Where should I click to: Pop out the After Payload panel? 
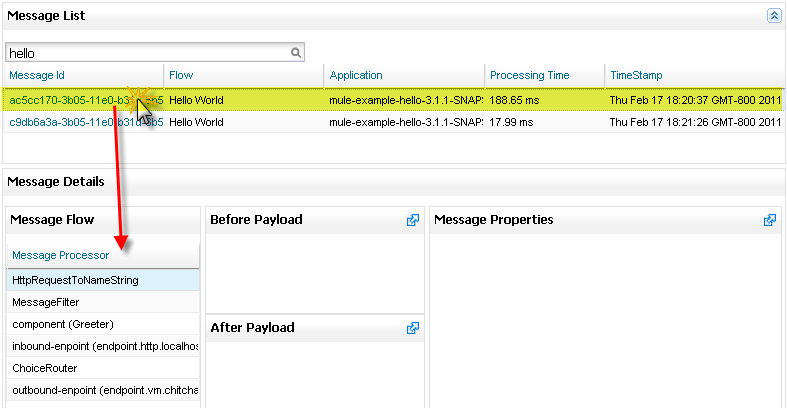click(x=413, y=328)
